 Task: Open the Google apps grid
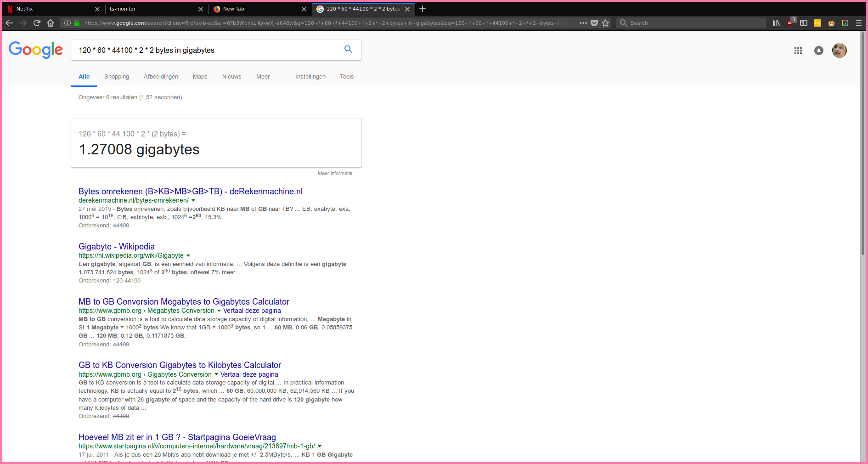coord(798,51)
